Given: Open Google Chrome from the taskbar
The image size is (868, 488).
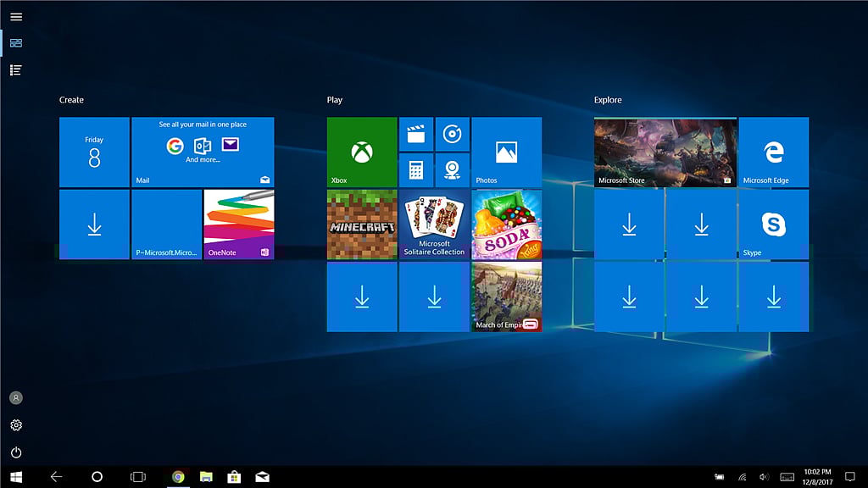Looking at the screenshot, I should 178,477.
